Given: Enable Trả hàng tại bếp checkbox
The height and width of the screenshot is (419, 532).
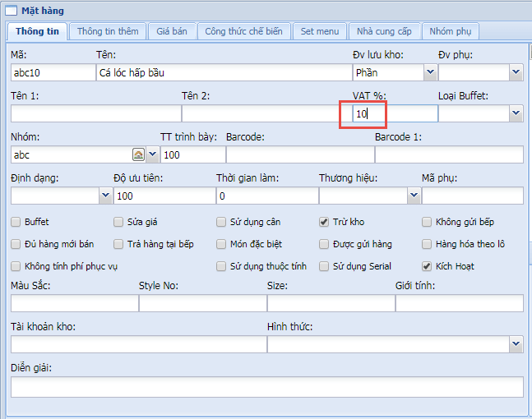Looking at the screenshot, I should [x=118, y=244].
